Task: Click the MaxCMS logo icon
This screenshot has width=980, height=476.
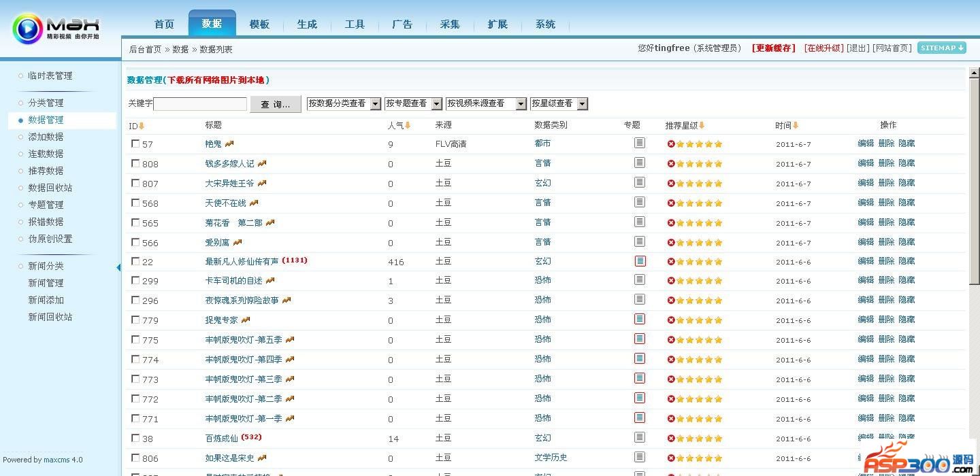Action: [x=27, y=29]
